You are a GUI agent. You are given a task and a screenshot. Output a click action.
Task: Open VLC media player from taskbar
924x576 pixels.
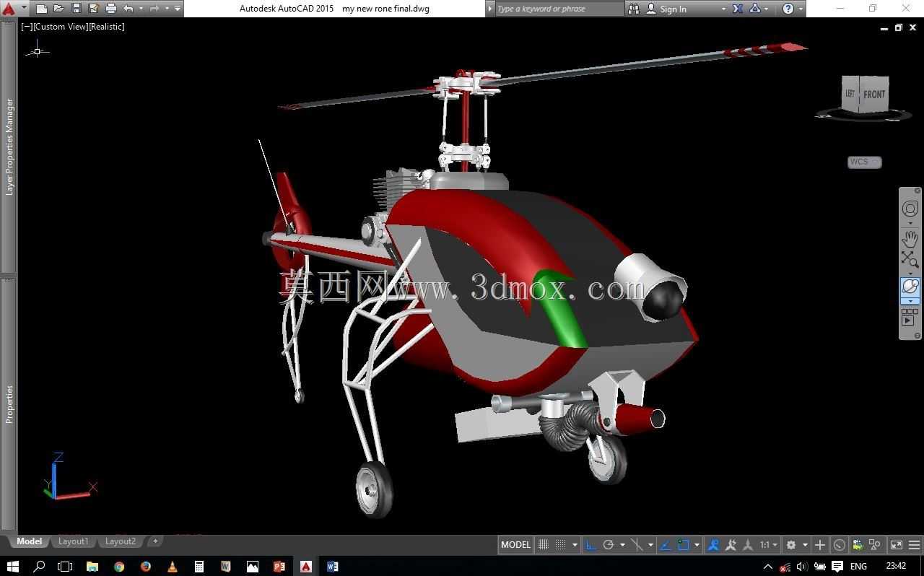click(x=172, y=567)
